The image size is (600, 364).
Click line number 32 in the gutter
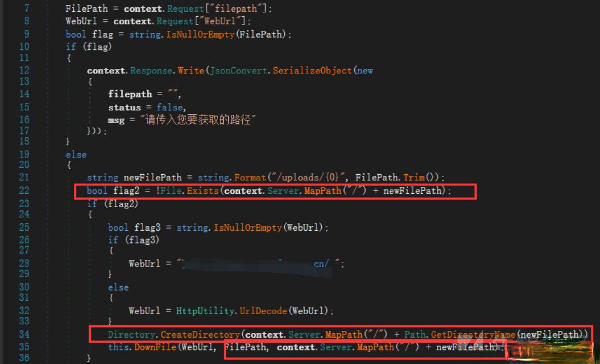24,310
